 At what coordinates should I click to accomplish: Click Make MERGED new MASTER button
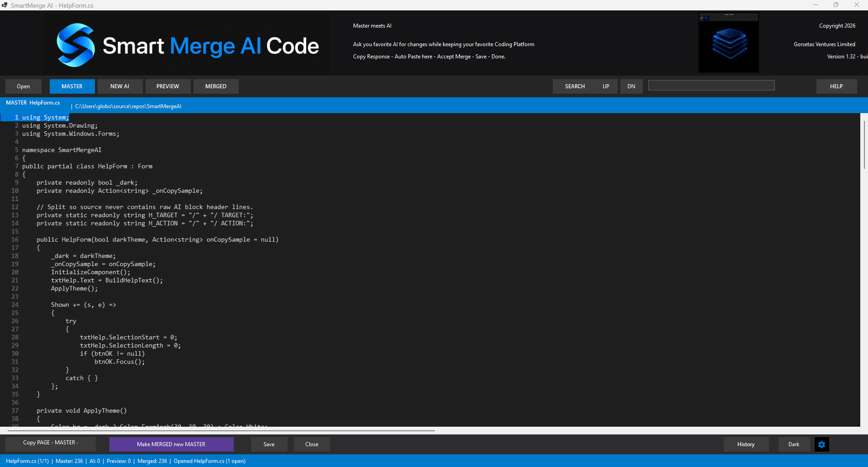[x=171, y=444]
